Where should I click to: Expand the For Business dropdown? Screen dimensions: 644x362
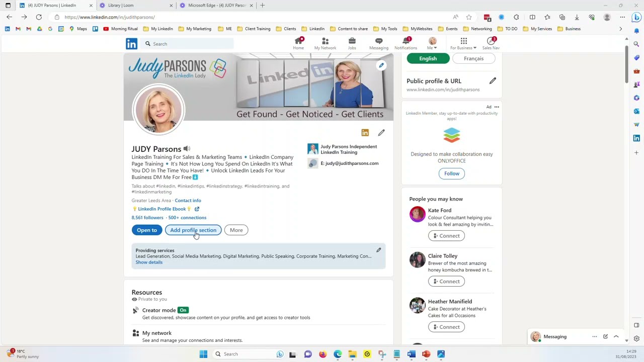463,43
